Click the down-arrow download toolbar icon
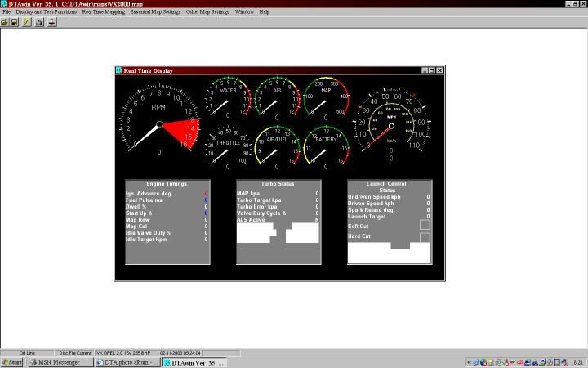588x368 pixels. point(51,22)
